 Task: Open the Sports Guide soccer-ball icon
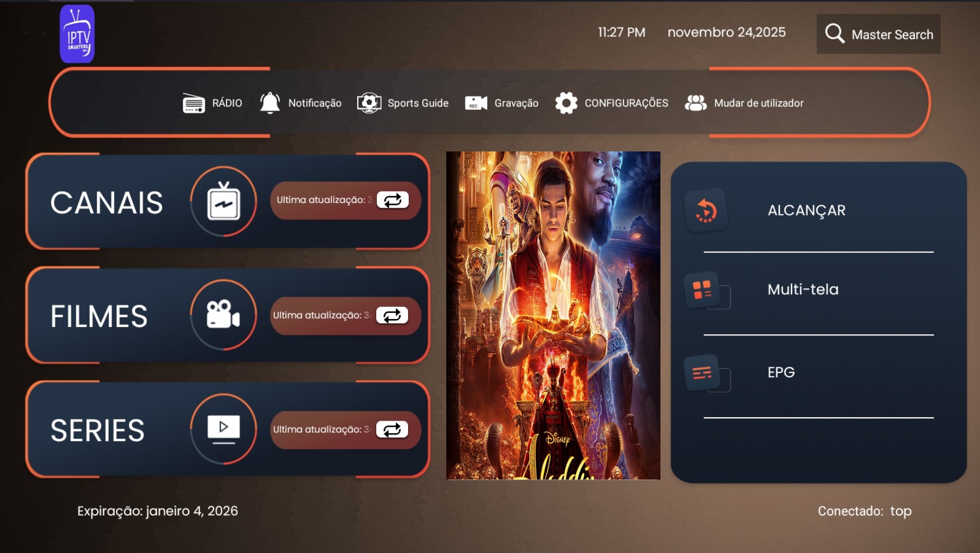point(369,102)
